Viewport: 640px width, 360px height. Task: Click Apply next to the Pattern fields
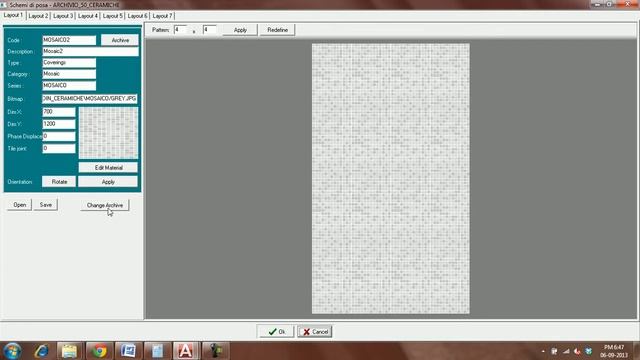(240, 30)
